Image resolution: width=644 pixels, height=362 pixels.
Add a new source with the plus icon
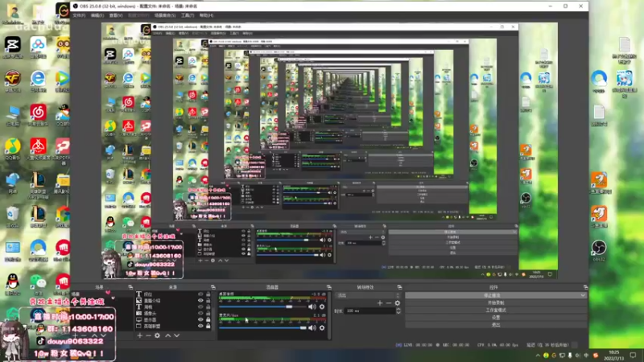pos(139,335)
